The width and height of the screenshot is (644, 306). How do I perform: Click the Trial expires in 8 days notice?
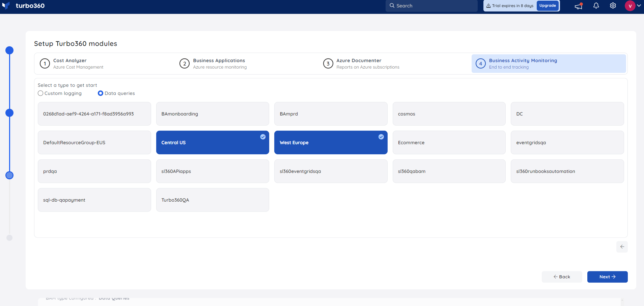click(x=512, y=6)
